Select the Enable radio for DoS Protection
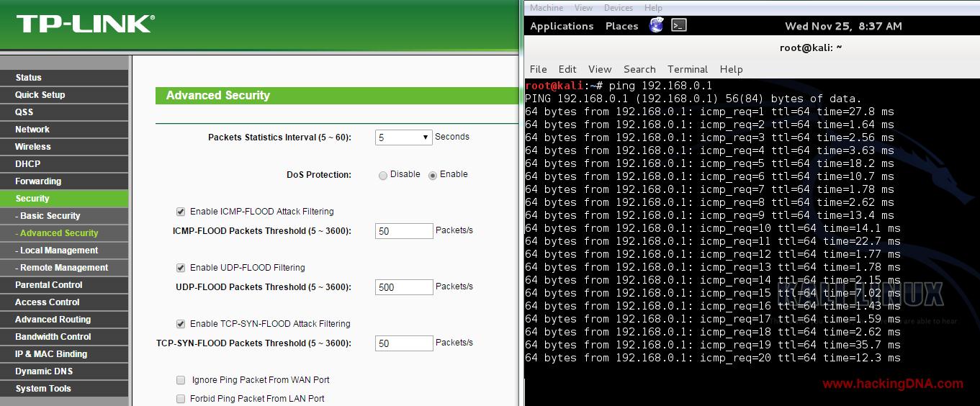The image size is (980, 406). click(433, 175)
